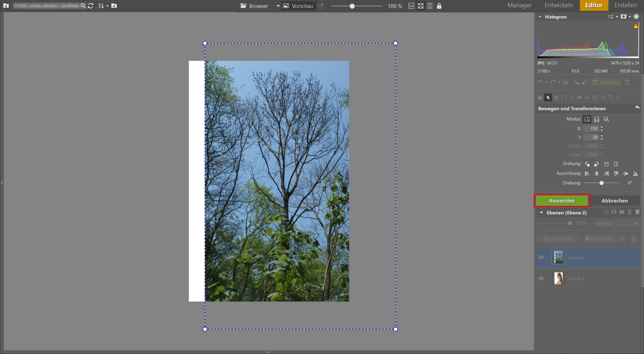644x354 pixels.
Task: Open the redo history dropdown
Action: click(x=559, y=82)
